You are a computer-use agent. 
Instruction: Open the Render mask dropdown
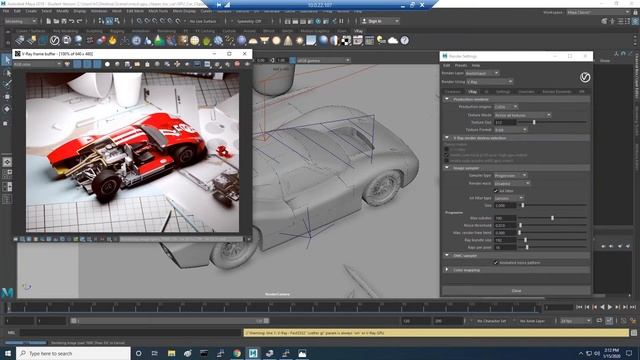point(512,183)
